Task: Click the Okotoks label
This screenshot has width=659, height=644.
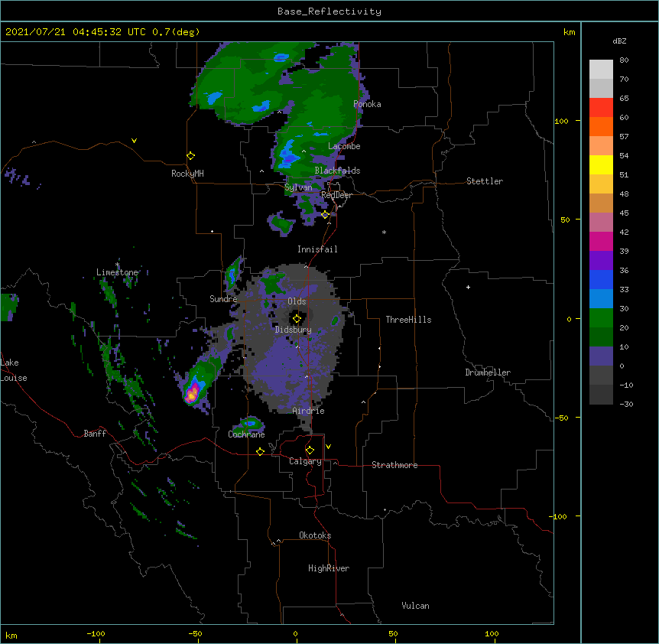Action: point(315,535)
